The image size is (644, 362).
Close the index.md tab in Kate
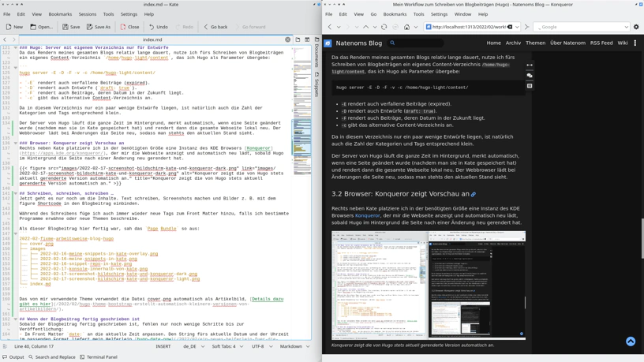pos(287,39)
